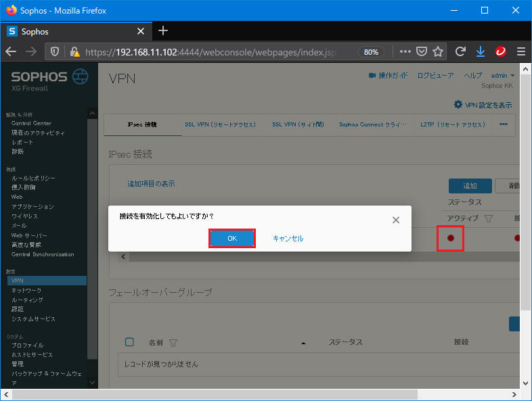The width and height of the screenshot is (532, 401).
Task: Open レポート in sidebar
Action: 22,143
